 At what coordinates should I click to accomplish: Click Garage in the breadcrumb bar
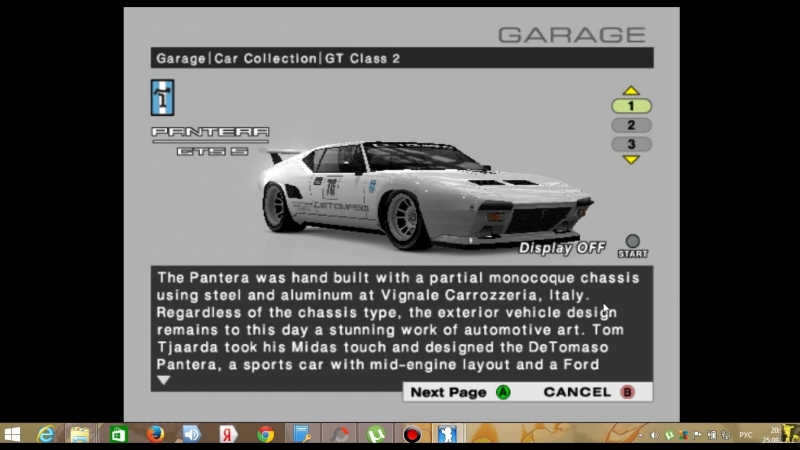(x=181, y=59)
